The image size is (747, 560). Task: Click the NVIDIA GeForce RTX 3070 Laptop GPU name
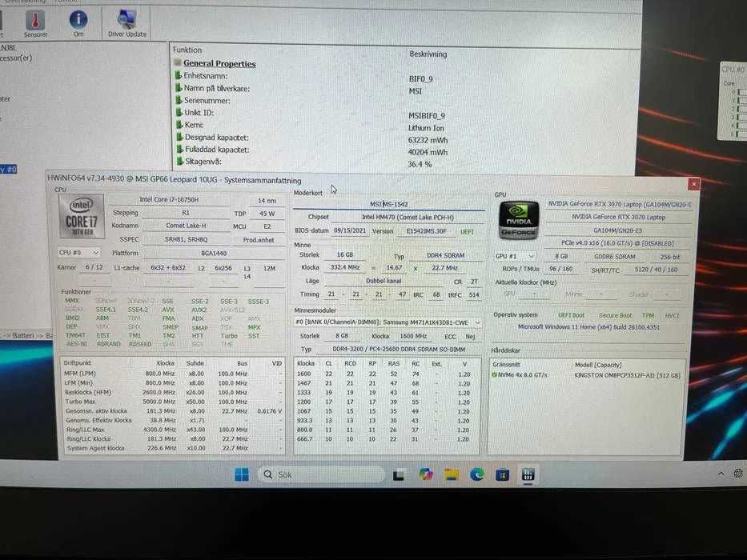tap(618, 217)
